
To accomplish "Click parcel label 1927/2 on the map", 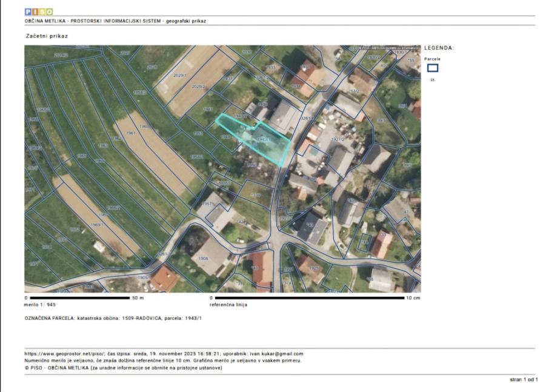I will (x=338, y=139).
